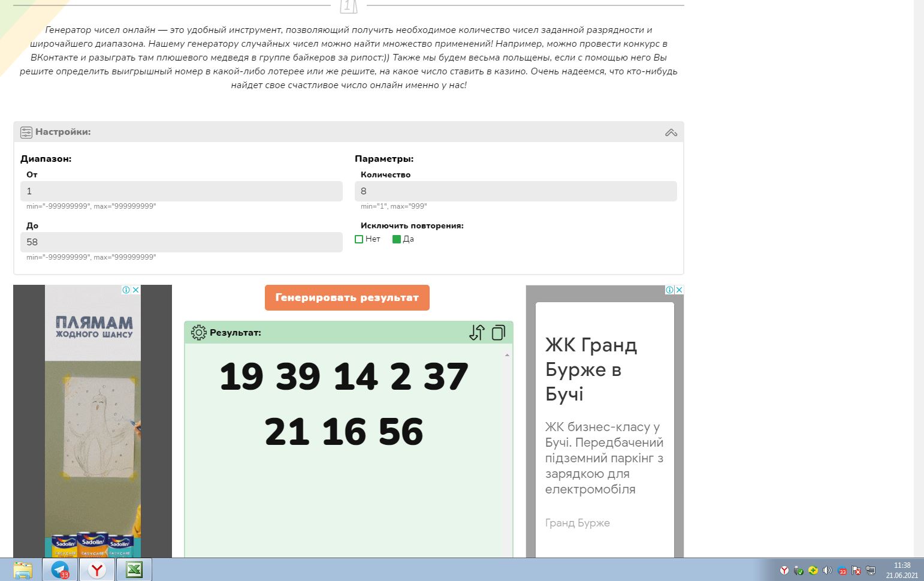The width and height of the screenshot is (924, 581).
Task: Open Excel from the taskbar
Action: [x=134, y=570]
